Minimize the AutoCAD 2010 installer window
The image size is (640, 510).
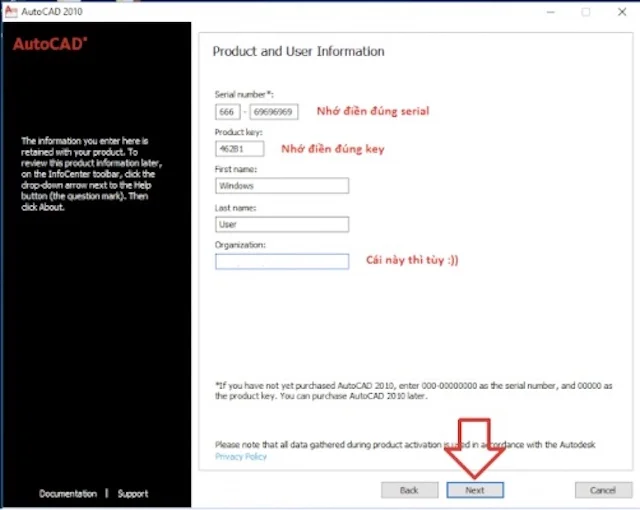(x=551, y=12)
